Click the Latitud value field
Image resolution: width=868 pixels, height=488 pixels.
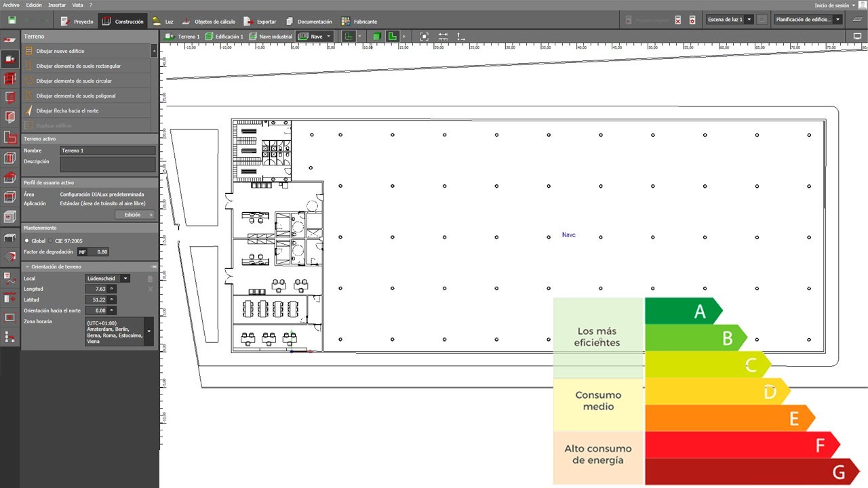coord(96,300)
